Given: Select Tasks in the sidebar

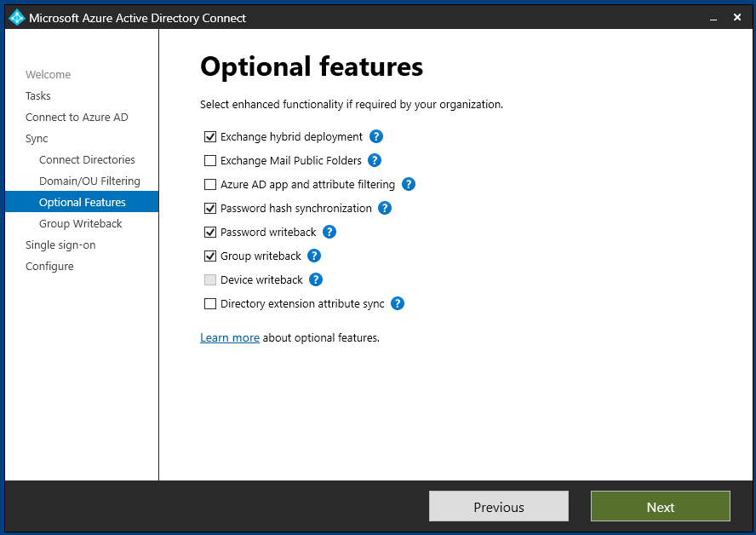Looking at the screenshot, I should [x=38, y=95].
